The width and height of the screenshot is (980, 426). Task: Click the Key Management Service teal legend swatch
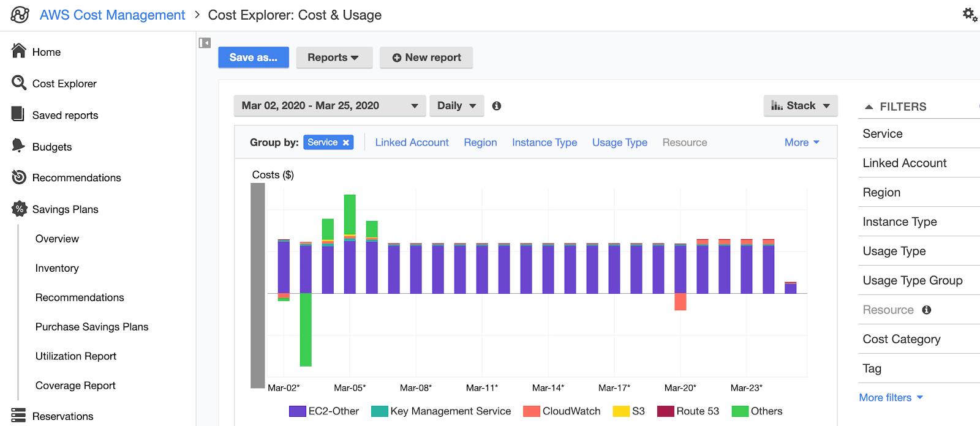(x=380, y=411)
